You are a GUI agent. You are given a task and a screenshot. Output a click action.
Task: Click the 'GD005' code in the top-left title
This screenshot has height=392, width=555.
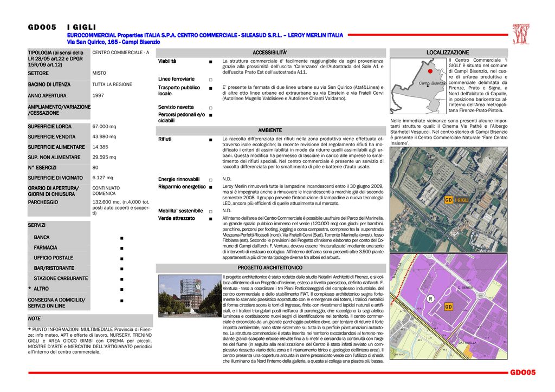pos(42,27)
